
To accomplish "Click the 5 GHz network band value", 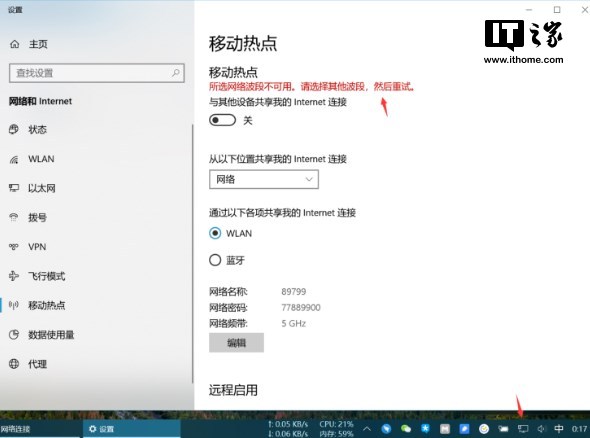I will click(293, 324).
